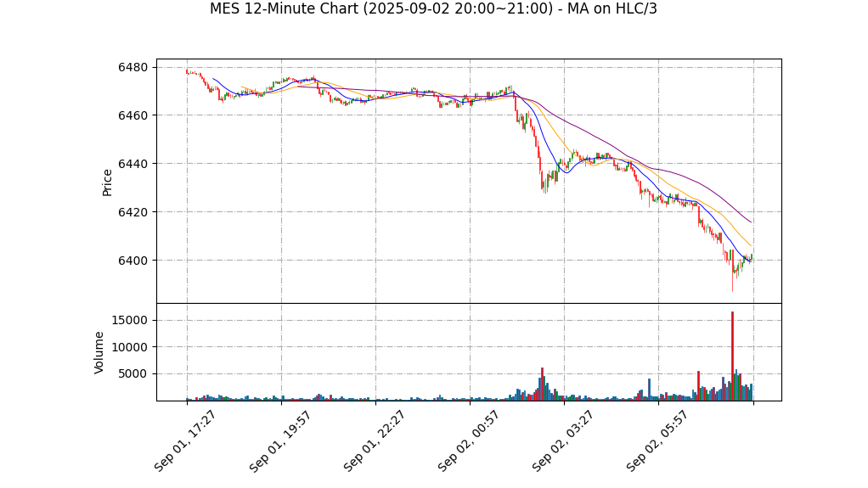
Task: Click the 6480 price axis label
Action: (133, 68)
